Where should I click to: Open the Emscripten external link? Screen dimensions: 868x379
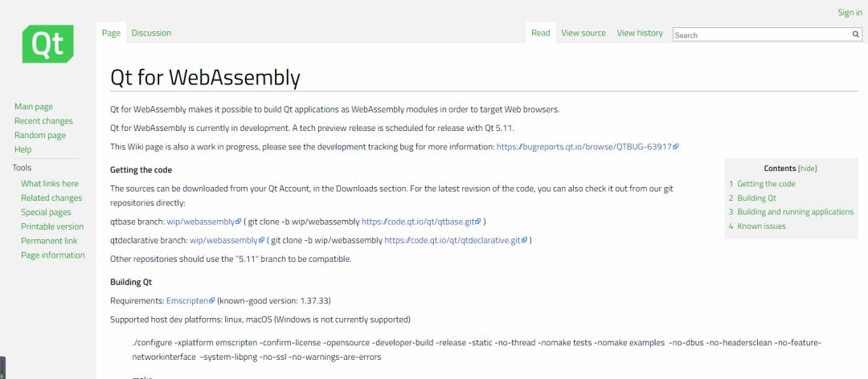pyautogui.click(x=190, y=300)
